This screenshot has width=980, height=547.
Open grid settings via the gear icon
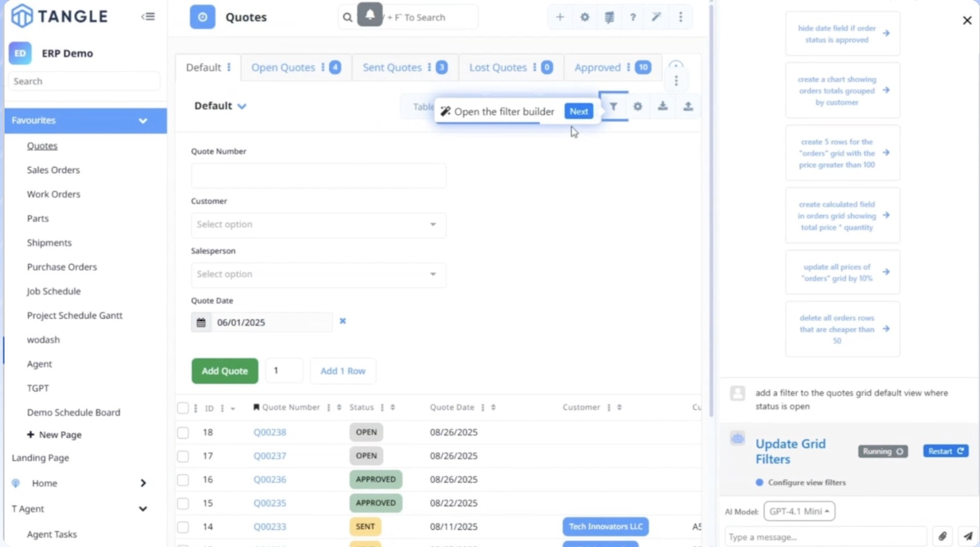(x=638, y=106)
